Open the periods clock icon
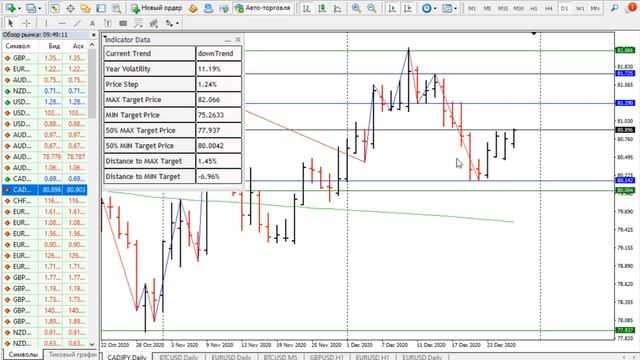Viewport: 640px width, 360px height. [x=427, y=8]
